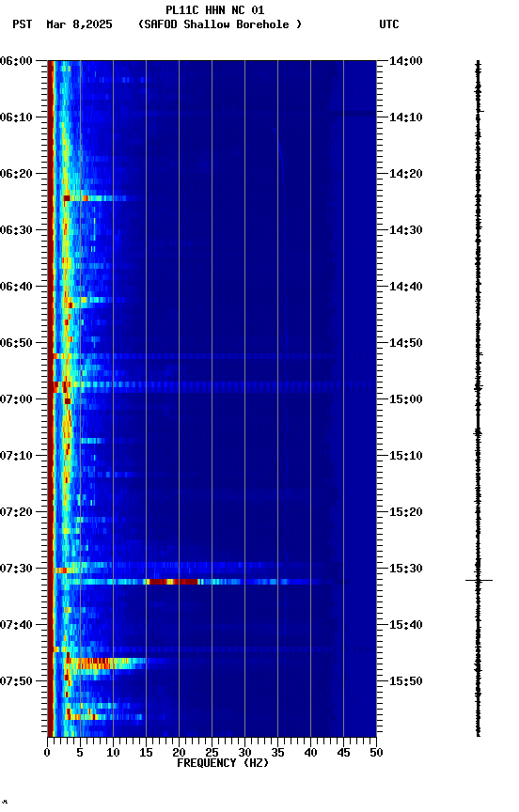This screenshot has height=812, width=519.
Task: Click the 15:00 UTC time label
Action: tap(406, 399)
